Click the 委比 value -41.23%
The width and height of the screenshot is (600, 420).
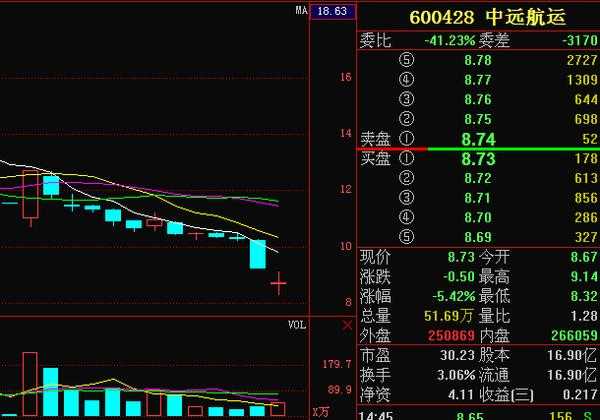coord(450,40)
